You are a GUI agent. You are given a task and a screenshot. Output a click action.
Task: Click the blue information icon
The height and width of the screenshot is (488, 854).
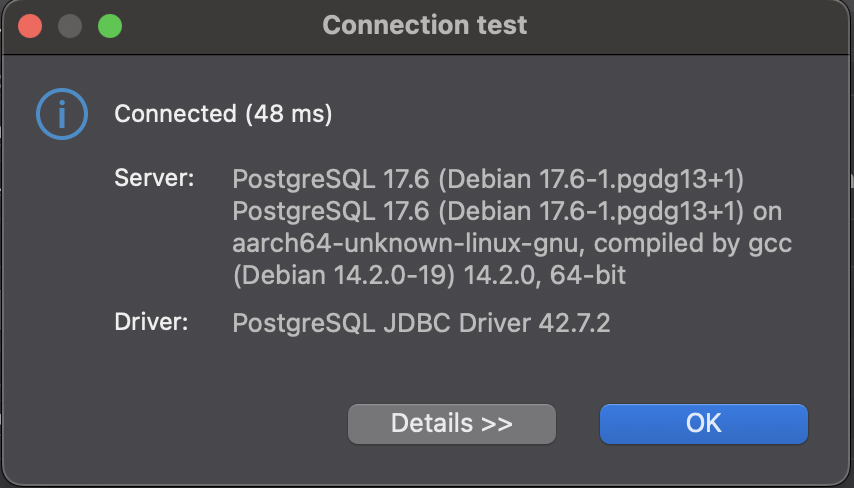62,114
